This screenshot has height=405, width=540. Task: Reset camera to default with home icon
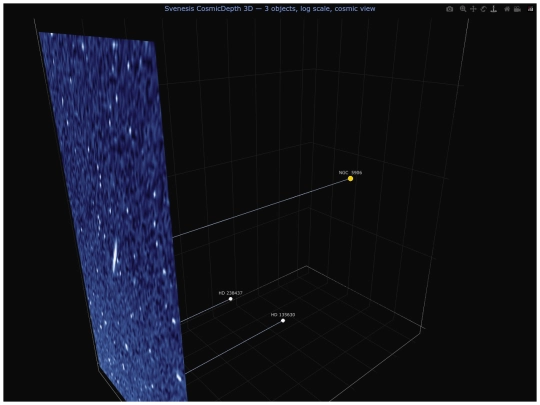click(x=507, y=9)
